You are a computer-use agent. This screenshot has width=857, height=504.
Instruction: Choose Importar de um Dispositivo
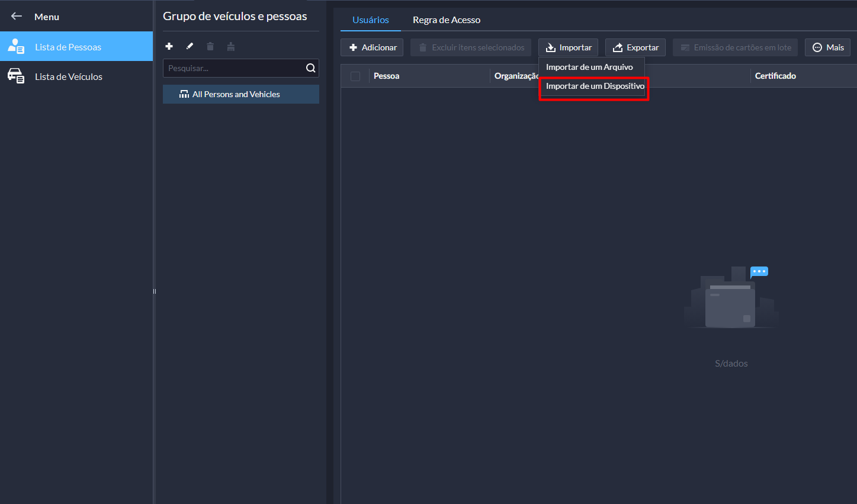coord(595,86)
